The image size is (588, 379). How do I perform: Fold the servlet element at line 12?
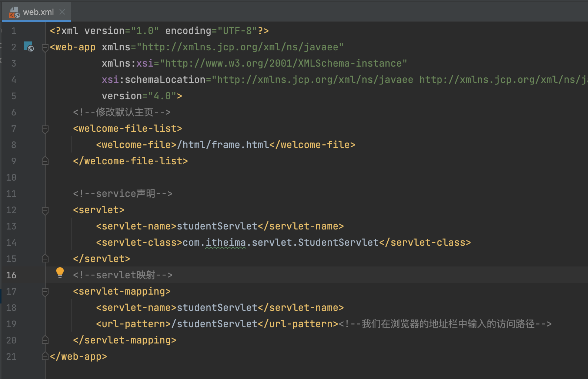pos(45,210)
